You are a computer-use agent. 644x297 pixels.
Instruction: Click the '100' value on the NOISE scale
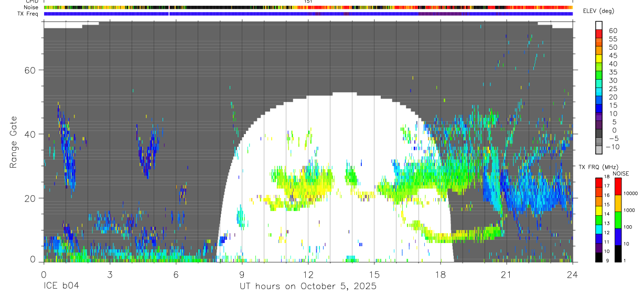point(628,227)
